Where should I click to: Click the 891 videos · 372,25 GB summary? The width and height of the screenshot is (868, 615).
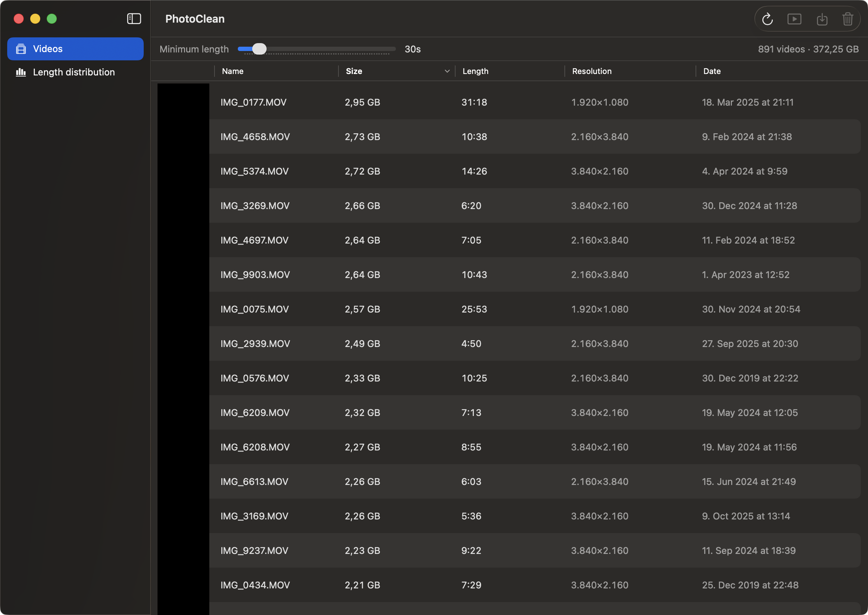(808, 49)
